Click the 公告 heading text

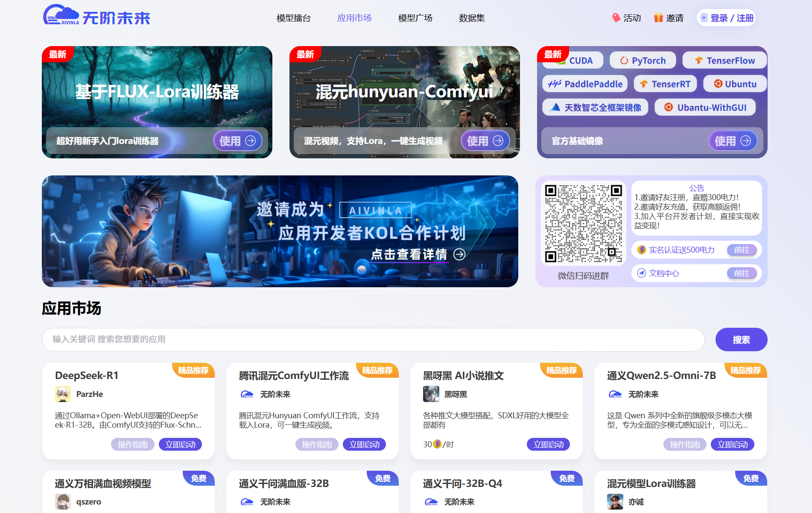tap(697, 188)
